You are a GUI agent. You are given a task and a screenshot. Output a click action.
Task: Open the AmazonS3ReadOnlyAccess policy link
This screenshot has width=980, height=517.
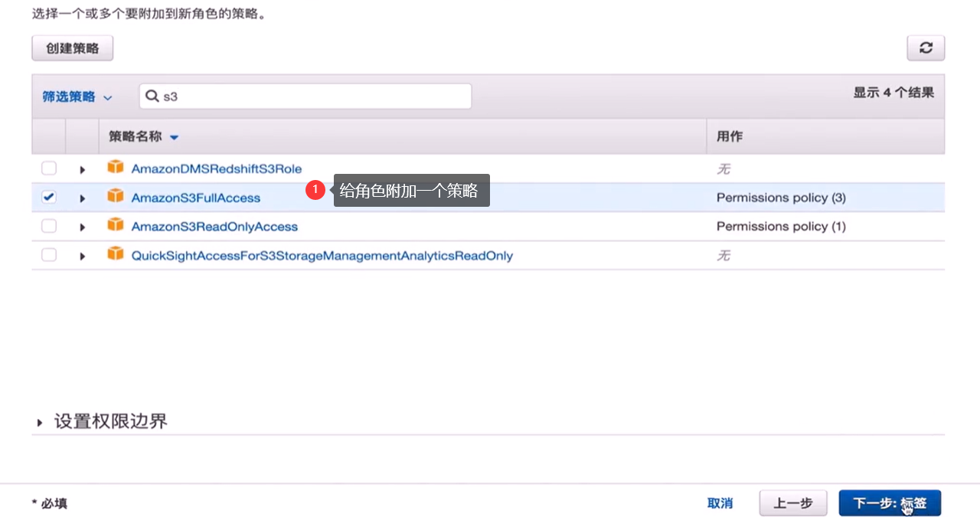coord(214,227)
